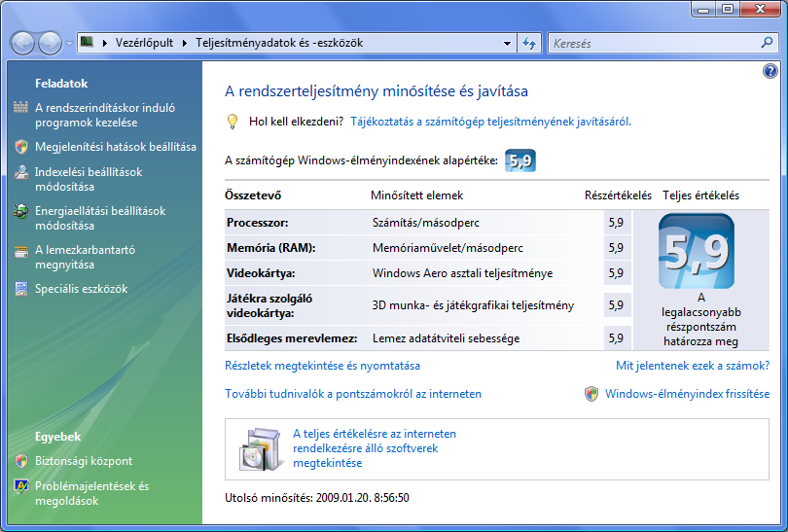The height and width of the screenshot is (532, 788).
Task: Click Windows-élményindex frissítése link
Action: click(x=686, y=394)
